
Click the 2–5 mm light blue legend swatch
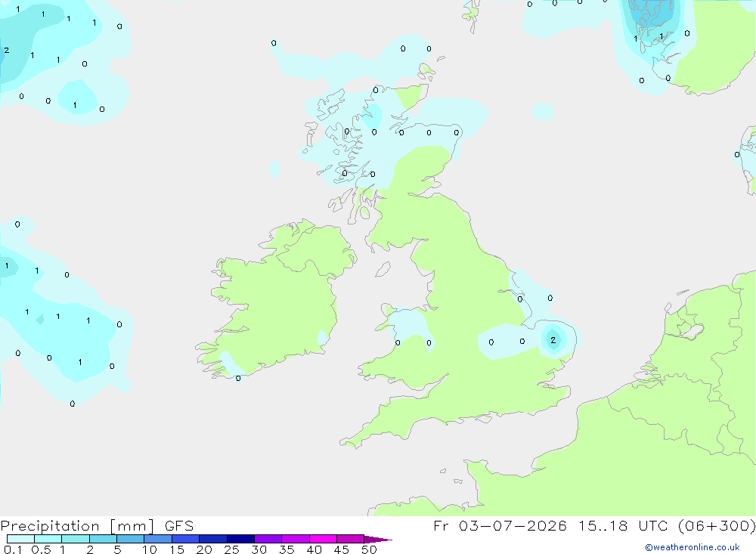pyautogui.click(x=103, y=539)
